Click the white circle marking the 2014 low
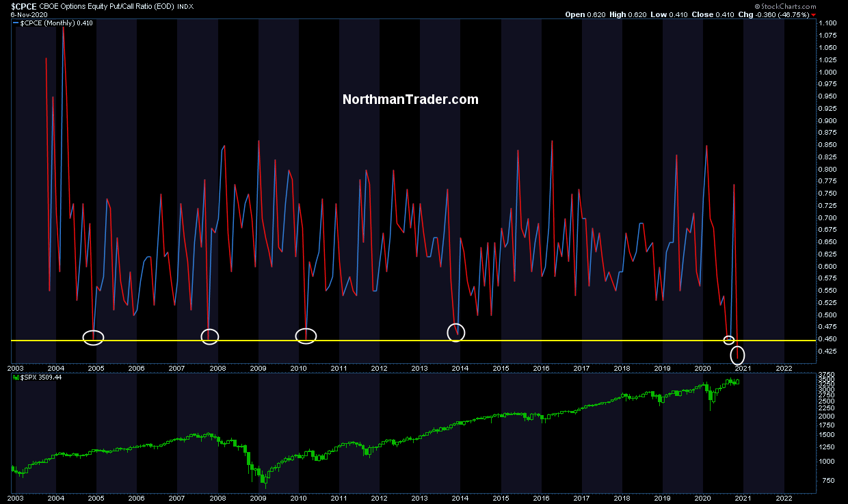 [x=456, y=332]
